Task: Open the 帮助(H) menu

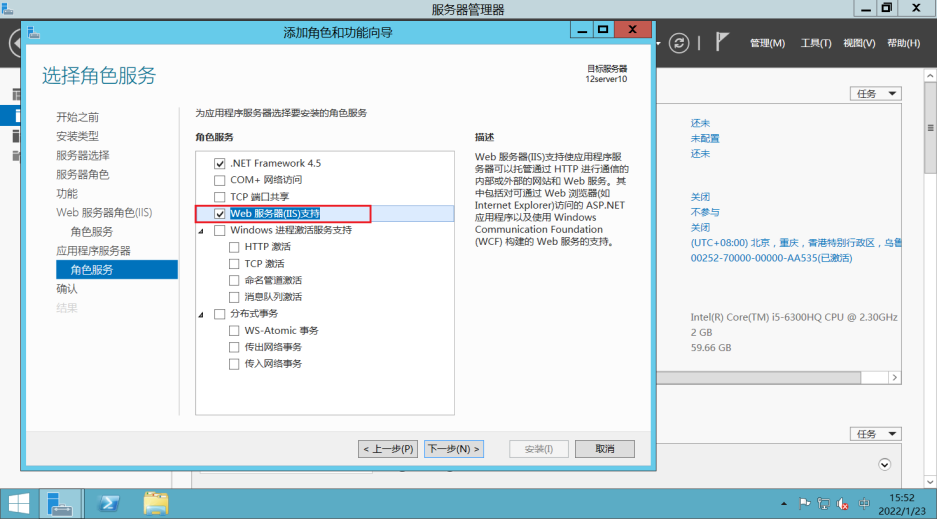Action: coord(903,43)
